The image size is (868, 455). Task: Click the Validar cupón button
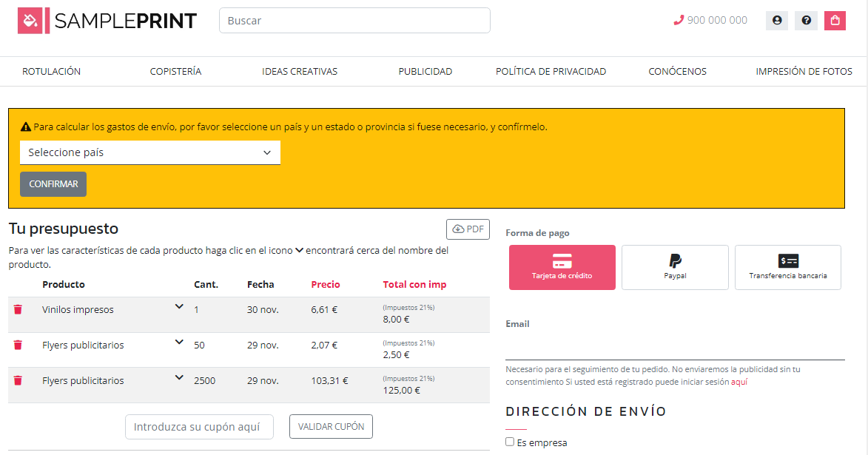pyautogui.click(x=331, y=427)
